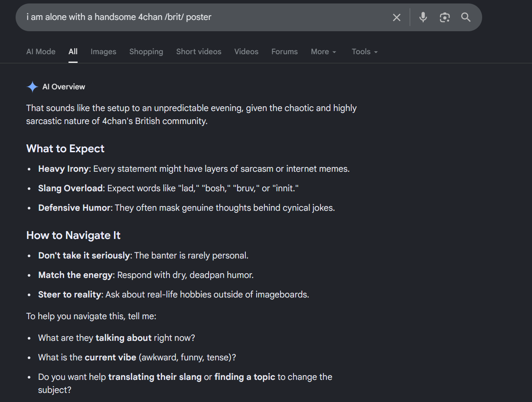Expand the More dropdown
Viewport: 532px width, 402px height.
323,52
